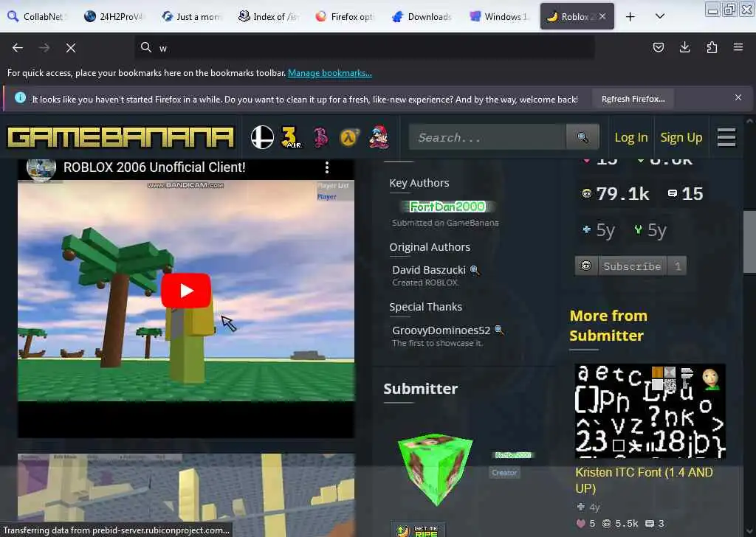
Task: Search David Baszucki with the magnifier icon
Action: point(475,270)
